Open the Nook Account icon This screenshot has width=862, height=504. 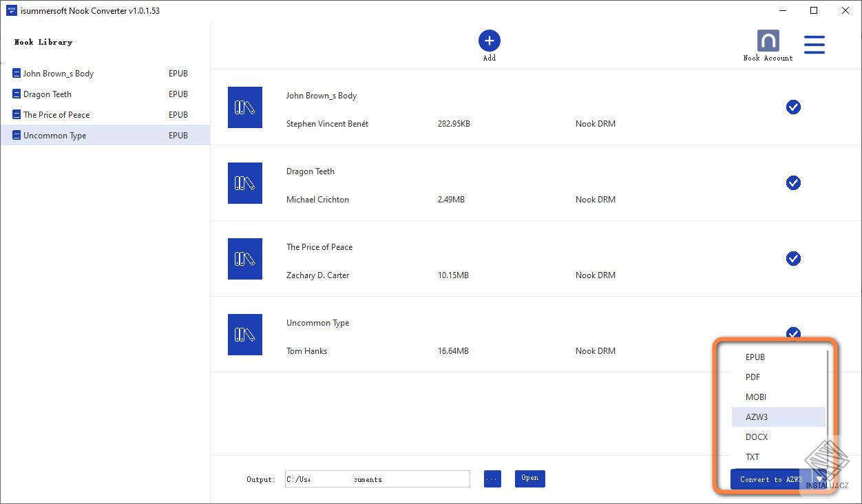click(x=768, y=41)
